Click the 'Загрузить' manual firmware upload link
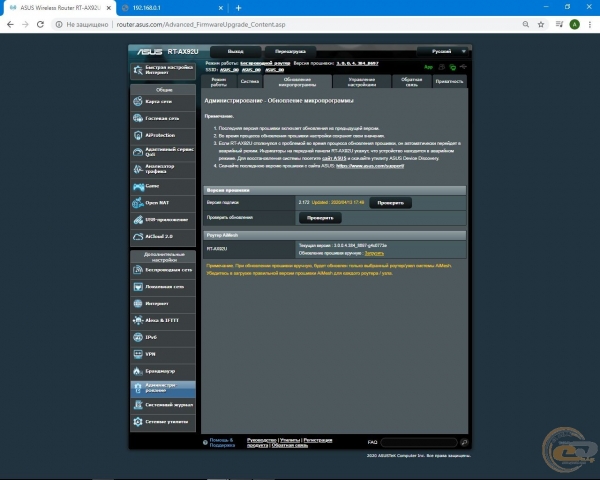 click(374, 253)
